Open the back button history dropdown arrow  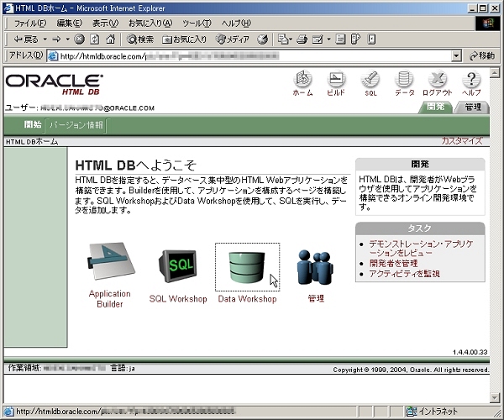point(45,39)
